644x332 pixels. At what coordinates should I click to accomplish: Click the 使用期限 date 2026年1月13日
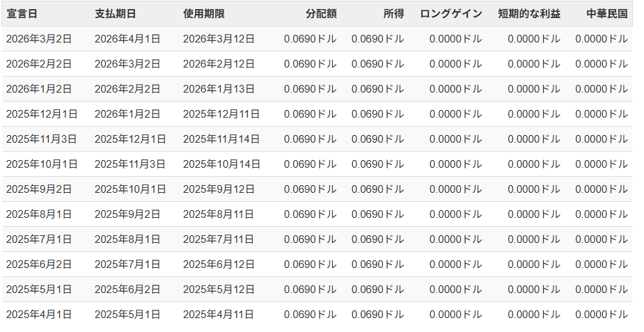pos(219,89)
